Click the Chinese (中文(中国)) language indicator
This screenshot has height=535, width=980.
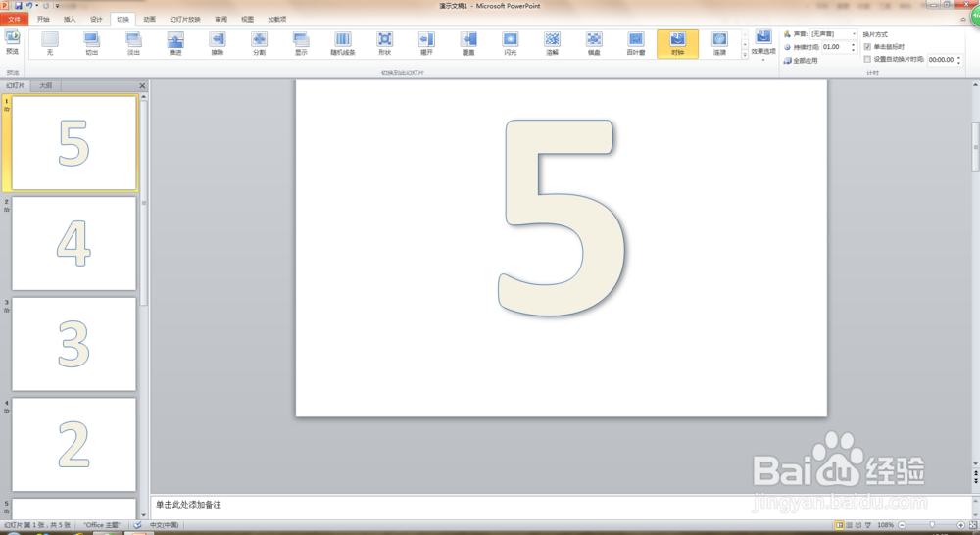(165, 525)
